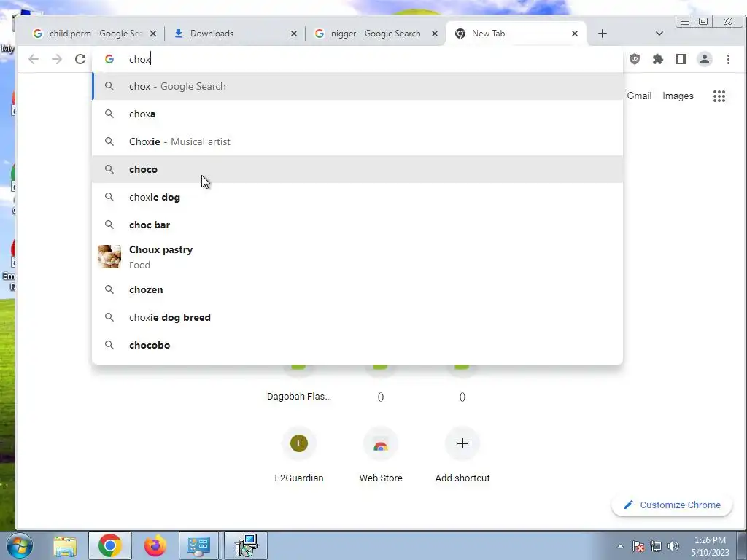The image size is (747, 560).
Task: Open the Control Panel taskbar item
Action: click(198, 545)
